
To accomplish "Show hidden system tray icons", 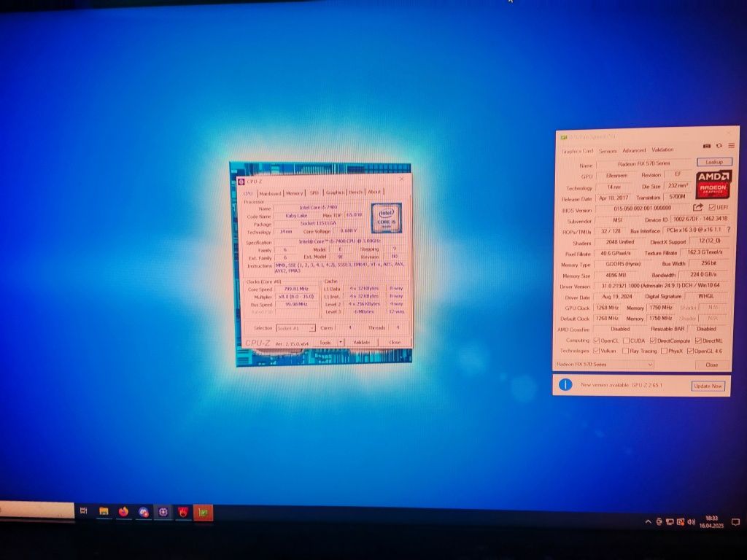I will coord(648,522).
